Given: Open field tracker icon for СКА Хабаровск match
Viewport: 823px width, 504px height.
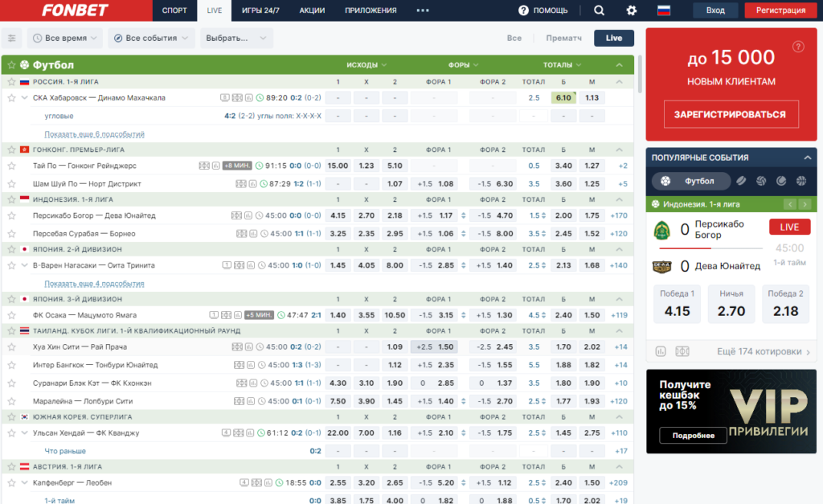Looking at the screenshot, I should coord(237,97).
